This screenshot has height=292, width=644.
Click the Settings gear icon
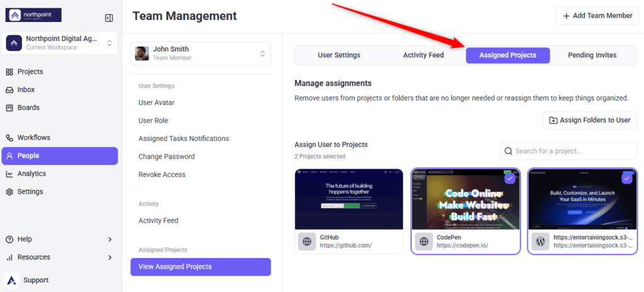pyautogui.click(x=9, y=192)
